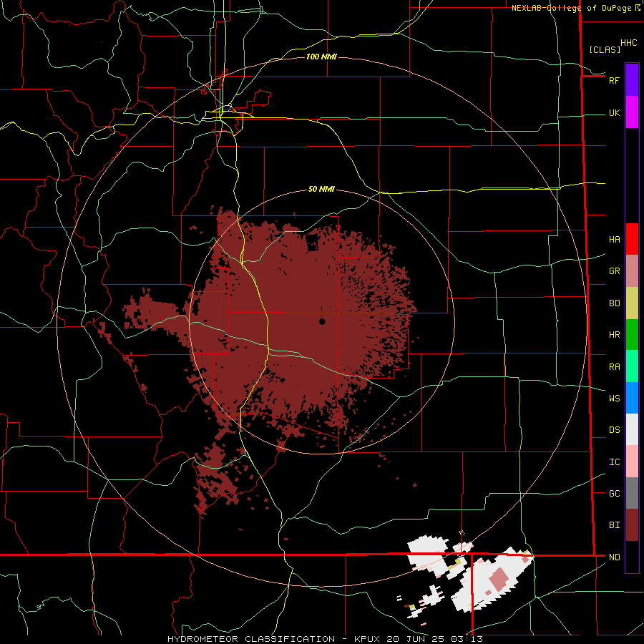Click the RA legend label
This screenshot has width=644, height=644.
click(615, 367)
